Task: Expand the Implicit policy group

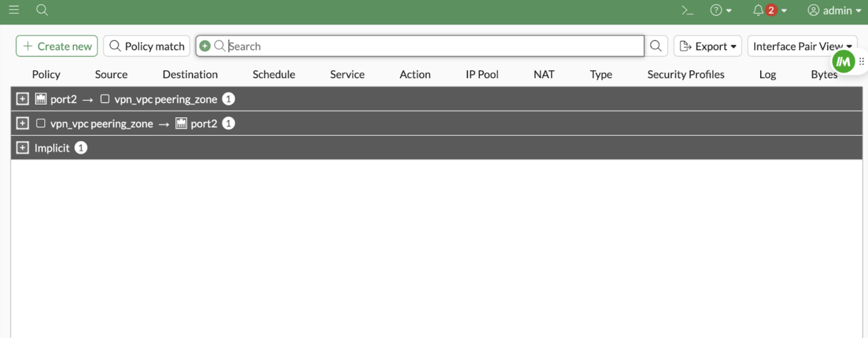Action: click(22, 148)
